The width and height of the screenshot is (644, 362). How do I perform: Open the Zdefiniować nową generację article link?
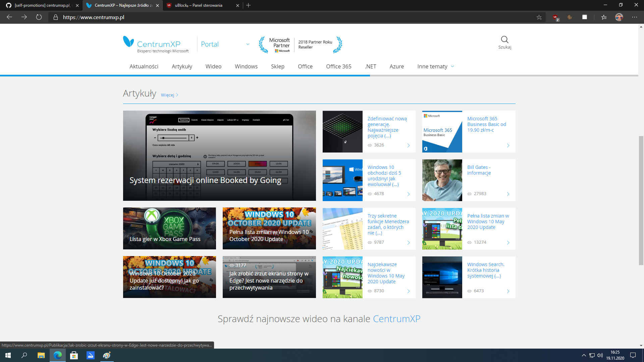[387, 127]
